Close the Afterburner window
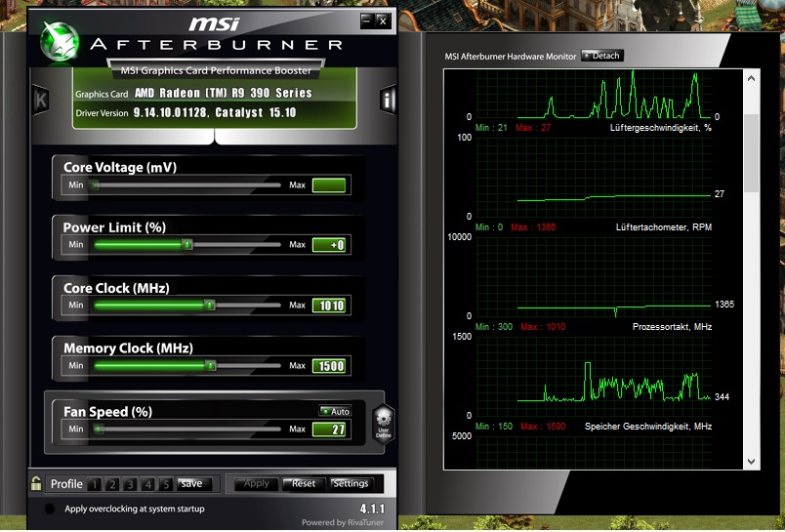The width and height of the screenshot is (785, 532). [x=383, y=20]
